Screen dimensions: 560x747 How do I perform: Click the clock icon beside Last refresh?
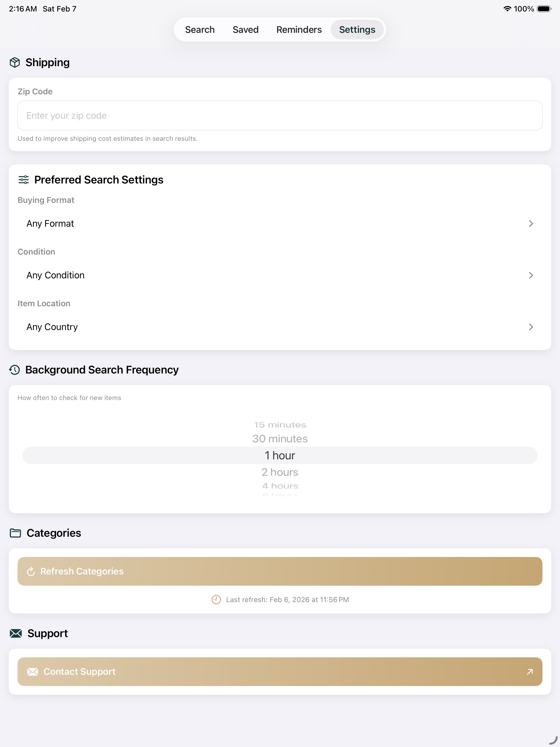click(216, 599)
